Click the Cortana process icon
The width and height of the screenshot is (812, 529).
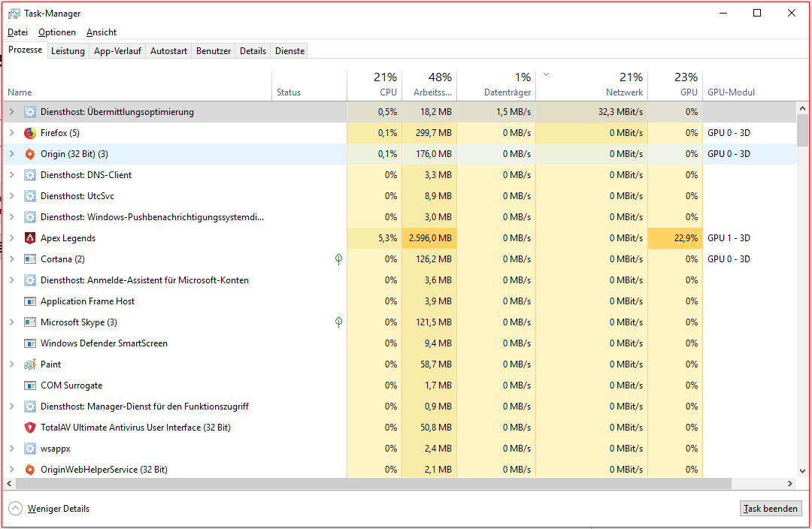[x=30, y=259]
